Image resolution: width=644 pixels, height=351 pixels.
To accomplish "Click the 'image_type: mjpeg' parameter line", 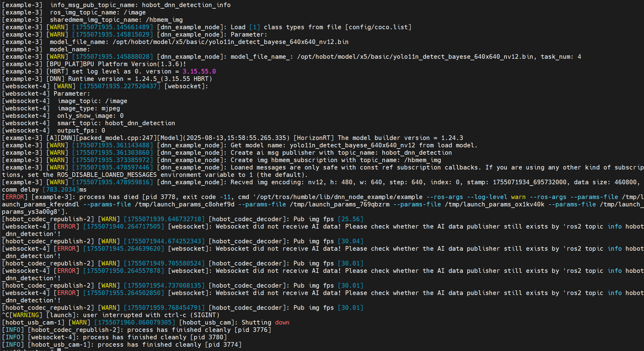I will (89, 108).
